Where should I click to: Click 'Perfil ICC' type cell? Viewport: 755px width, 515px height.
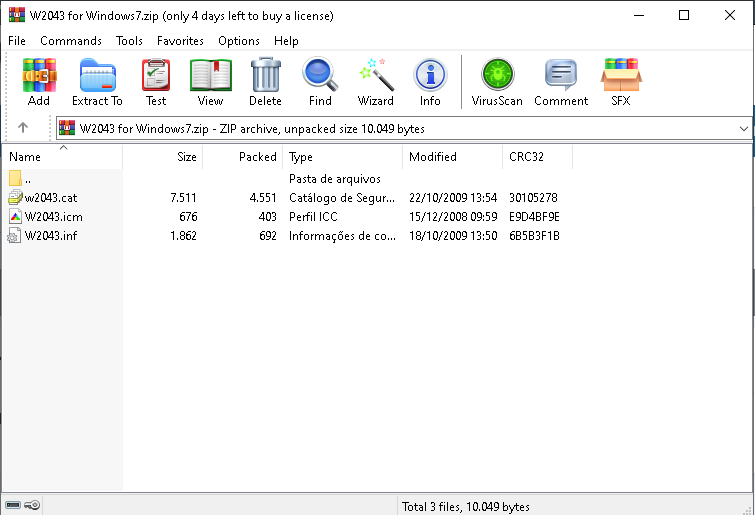click(313, 217)
